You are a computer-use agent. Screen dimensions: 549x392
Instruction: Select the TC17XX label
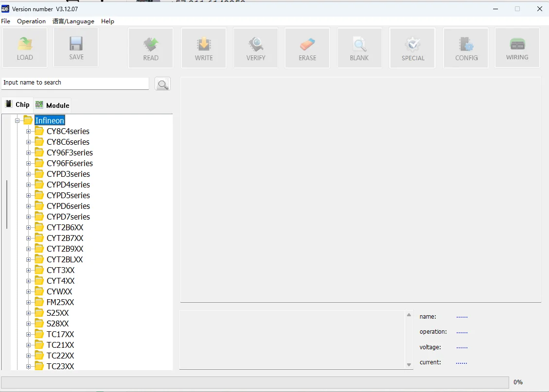(60, 334)
